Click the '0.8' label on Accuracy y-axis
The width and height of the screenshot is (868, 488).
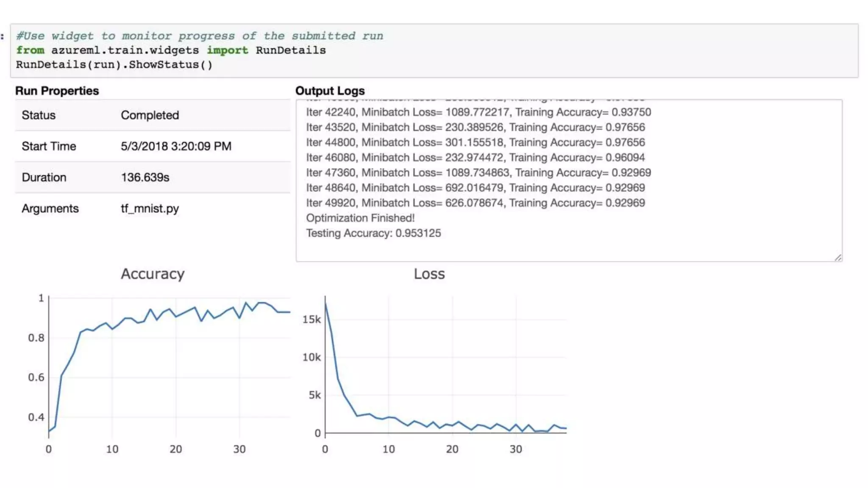36,338
